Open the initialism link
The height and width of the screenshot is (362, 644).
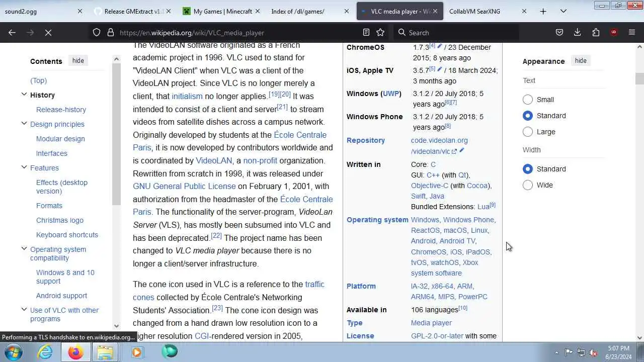(x=187, y=96)
